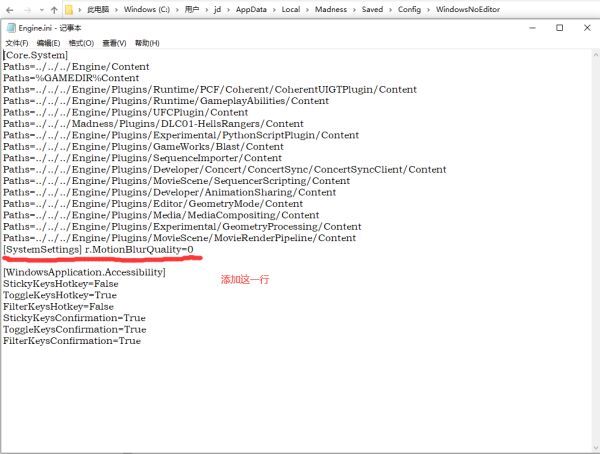Open the 帮助(H) menu
600x454 pixels.
[x=146, y=44]
